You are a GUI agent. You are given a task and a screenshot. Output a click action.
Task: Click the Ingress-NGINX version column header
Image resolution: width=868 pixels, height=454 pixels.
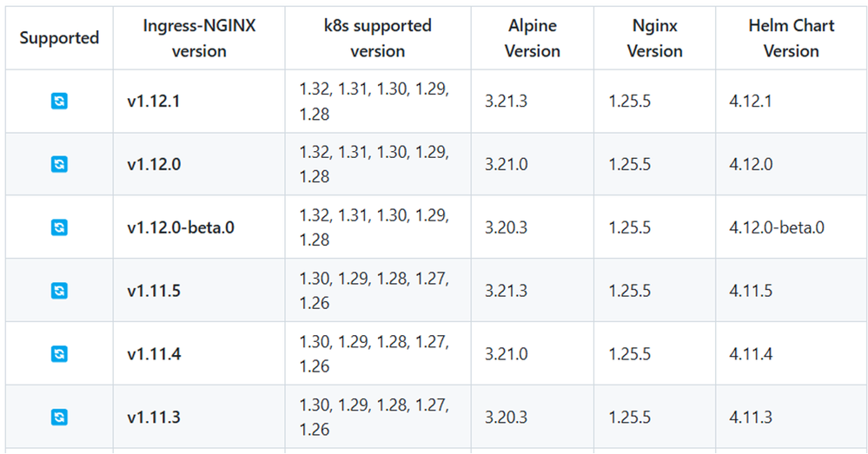click(199, 38)
